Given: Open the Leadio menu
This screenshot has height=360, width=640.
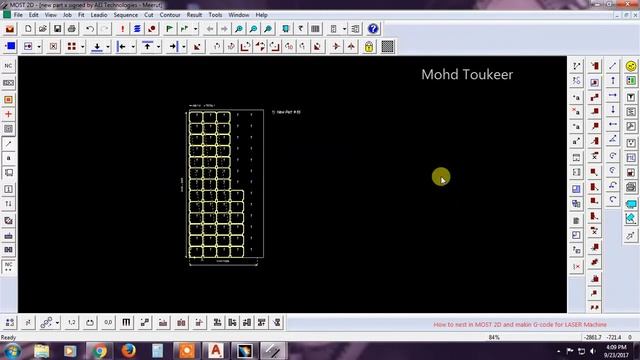Looking at the screenshot, I should tap(99, 15).
